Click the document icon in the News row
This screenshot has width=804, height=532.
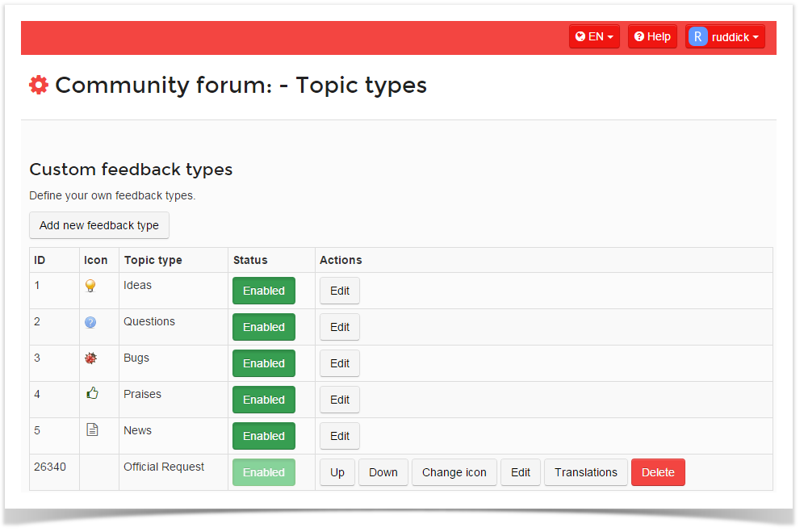(x=92, y=429)
